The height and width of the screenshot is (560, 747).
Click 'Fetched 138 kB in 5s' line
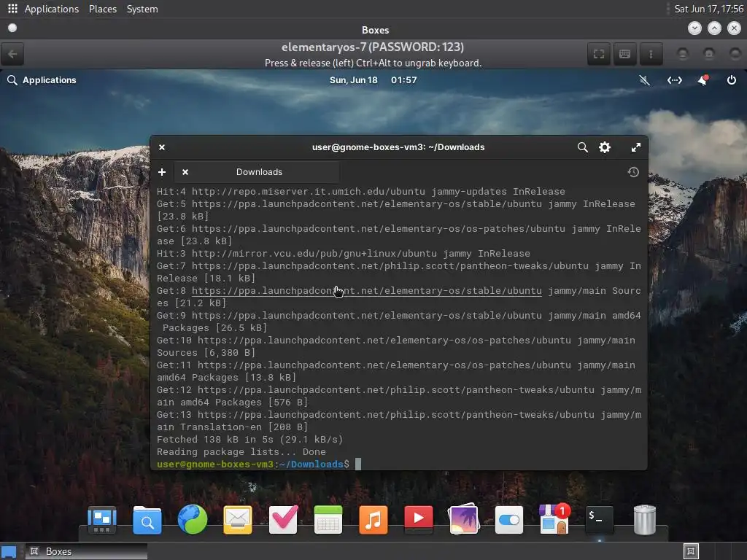[249, 440]
